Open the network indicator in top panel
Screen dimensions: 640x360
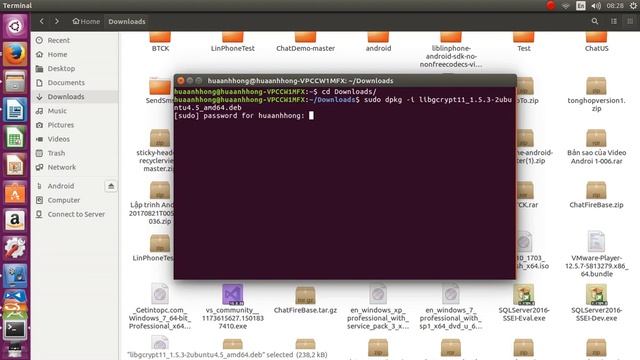coord(565,5)
